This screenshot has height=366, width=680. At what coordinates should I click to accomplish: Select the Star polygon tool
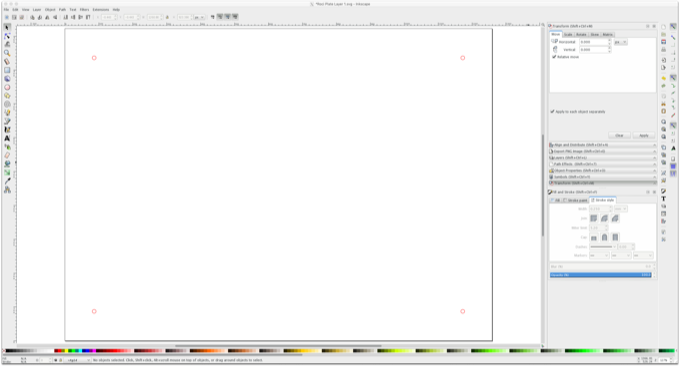coord(7,95)
